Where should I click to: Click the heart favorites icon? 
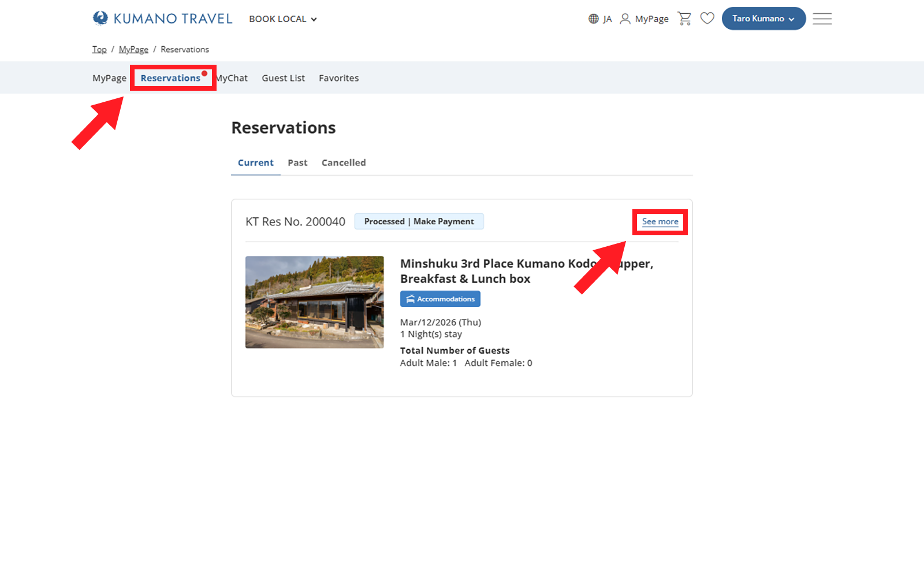707,18
